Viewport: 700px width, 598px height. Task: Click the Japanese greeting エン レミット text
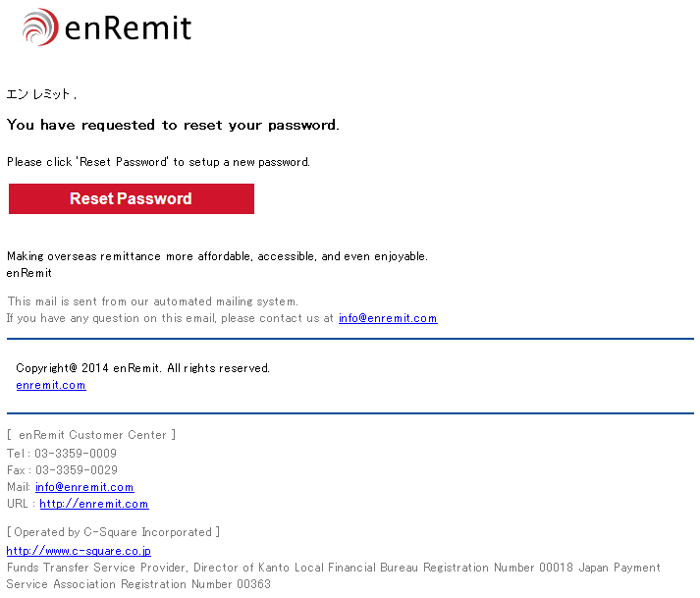pos(41,94)
